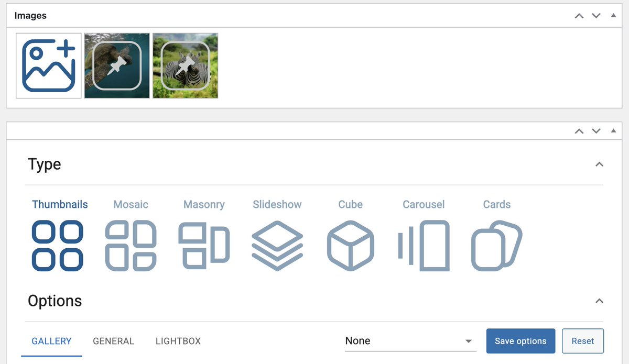Collapse the Options section
This screenshot has width=629, height=364.
599,301
